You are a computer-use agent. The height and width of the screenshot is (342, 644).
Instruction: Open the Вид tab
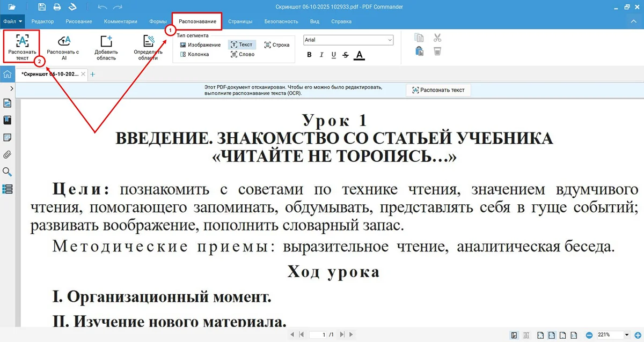pos(315,21)
